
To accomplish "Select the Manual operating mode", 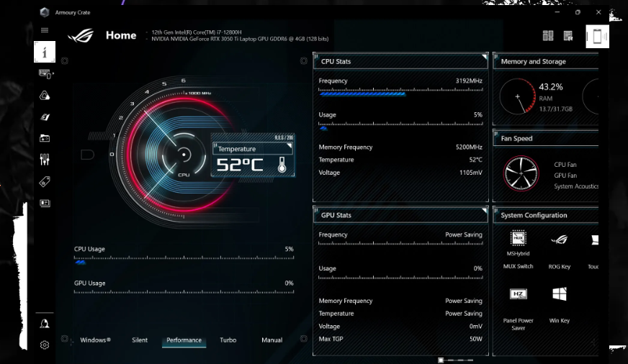I will point(272,340).
